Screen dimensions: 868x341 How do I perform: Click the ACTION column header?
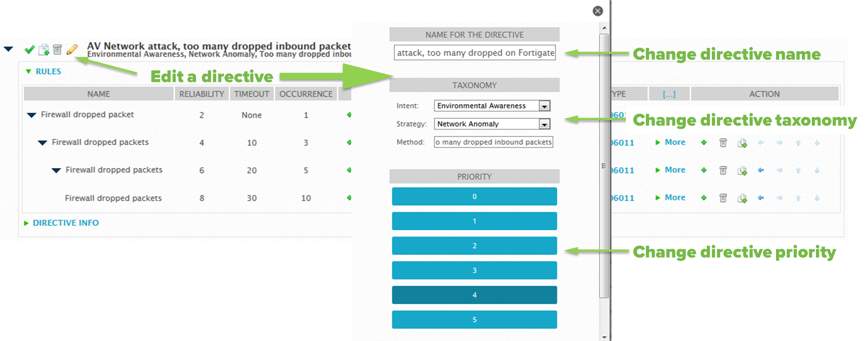(764, 94)
